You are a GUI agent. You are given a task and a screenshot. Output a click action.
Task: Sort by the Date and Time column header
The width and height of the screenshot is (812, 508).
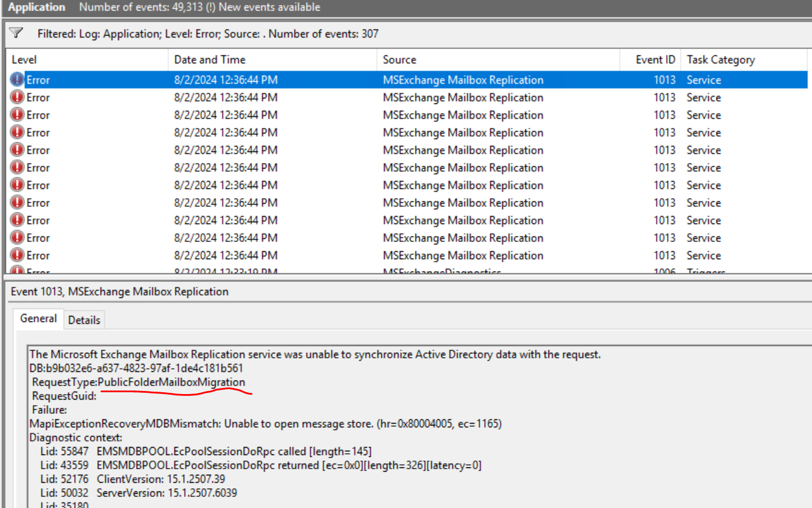[x=209, y=60]
